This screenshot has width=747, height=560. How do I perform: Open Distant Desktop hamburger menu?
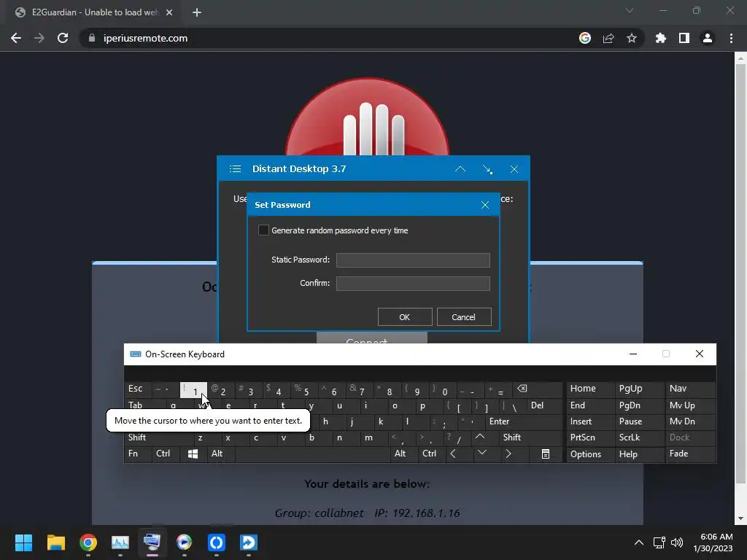coord(235,169)
